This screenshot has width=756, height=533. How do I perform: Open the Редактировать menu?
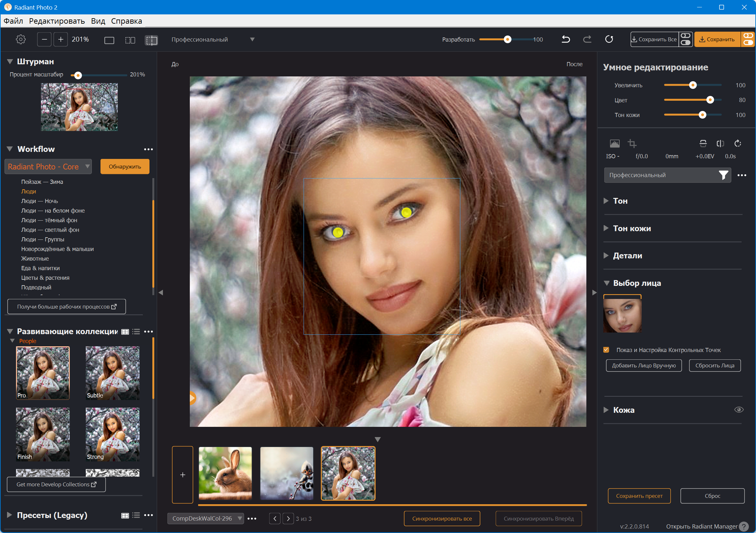tap(57, 21)
